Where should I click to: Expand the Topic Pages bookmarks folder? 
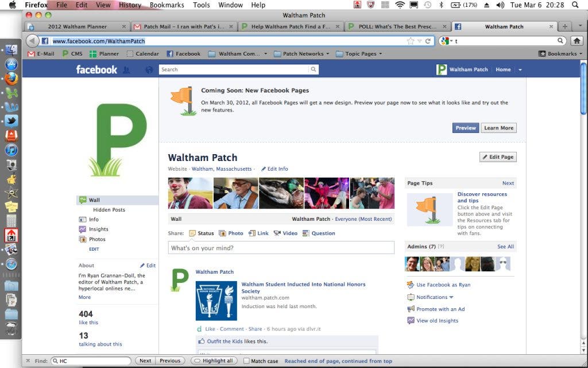tap(359, 53)
